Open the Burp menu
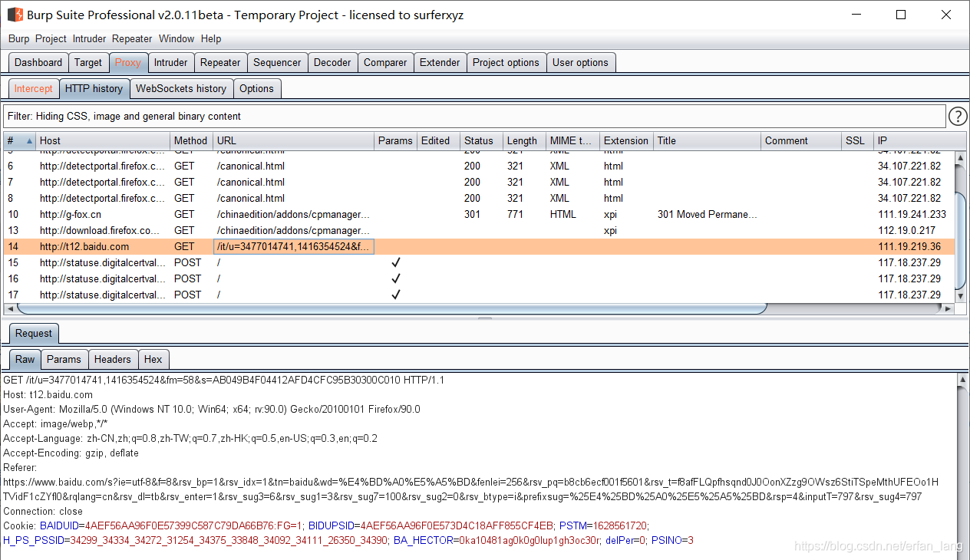Image resolution: width=970 pixels, height=560 pixels. point(19,38)
